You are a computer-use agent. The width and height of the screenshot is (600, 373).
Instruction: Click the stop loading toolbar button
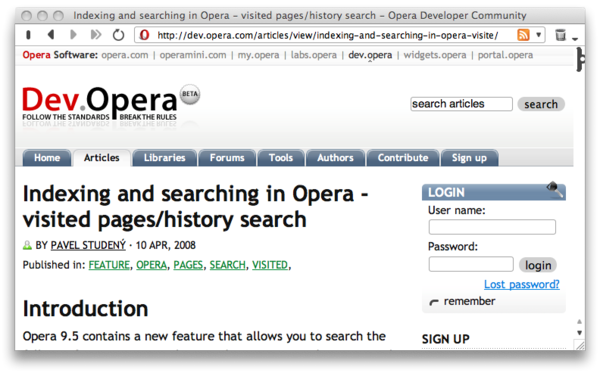(28, 35)
